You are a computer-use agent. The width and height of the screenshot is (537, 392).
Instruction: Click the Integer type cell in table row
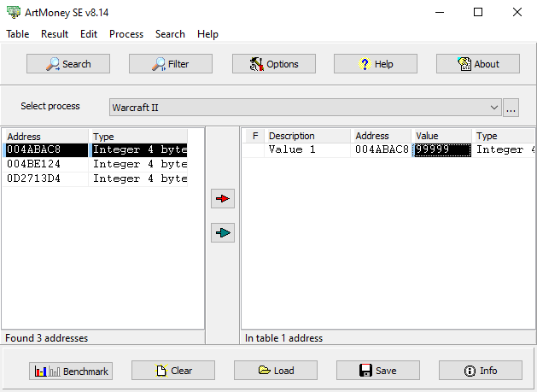(504, 149)
